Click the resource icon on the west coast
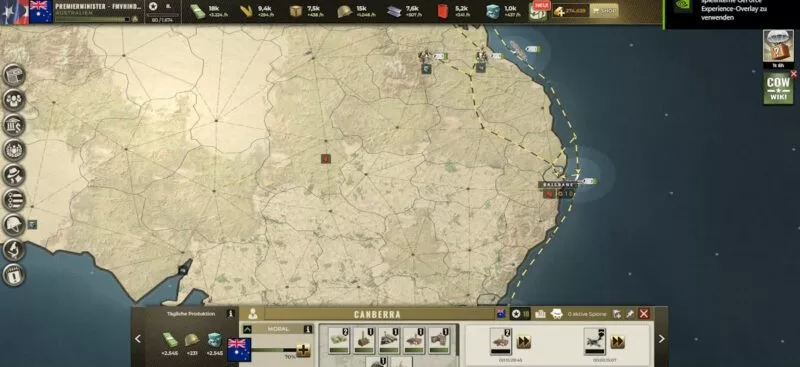 pyautogui.click(x=32, y=224)
